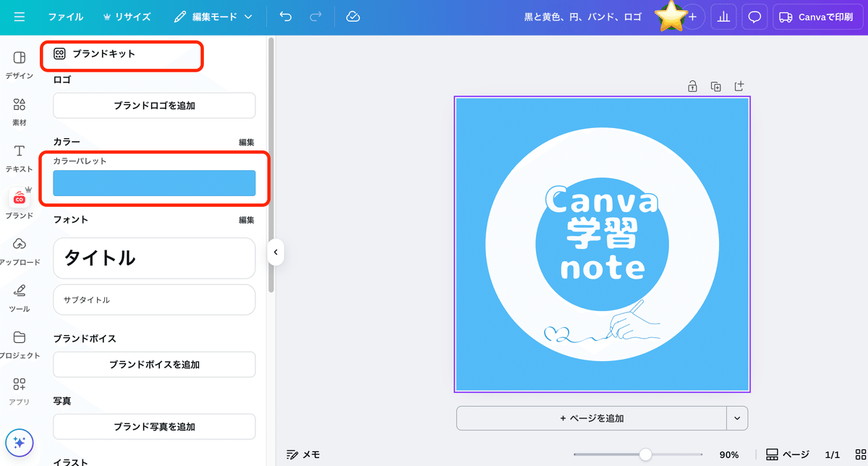
Task: Open the ファイル menu
Action: click(66, 14)
